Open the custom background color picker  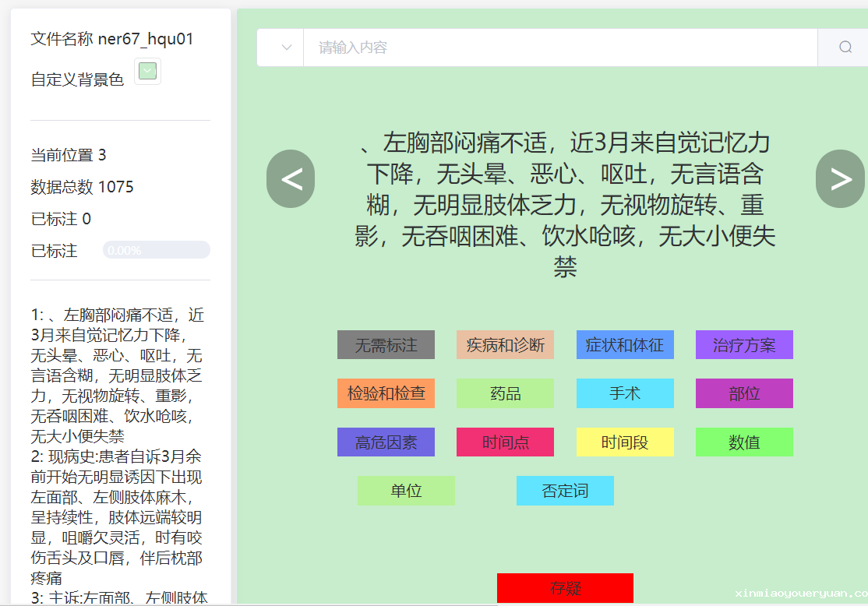(147, 72)
